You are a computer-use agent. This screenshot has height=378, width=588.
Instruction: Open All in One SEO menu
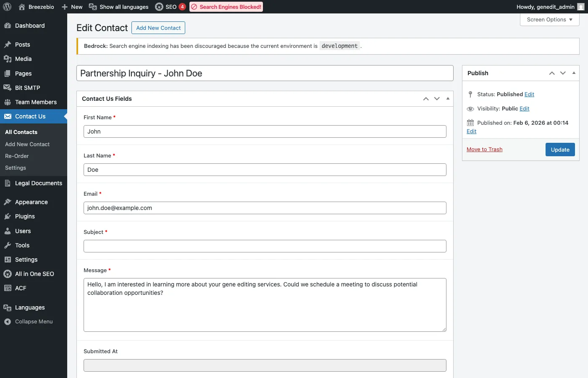[34, 274]
